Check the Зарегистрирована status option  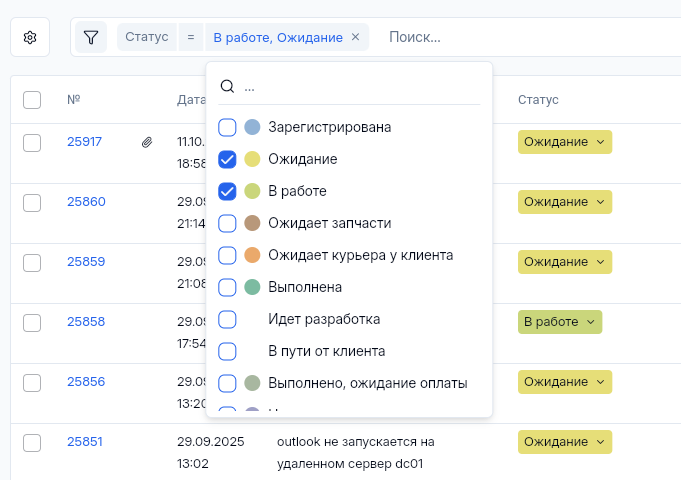point(227,128)
